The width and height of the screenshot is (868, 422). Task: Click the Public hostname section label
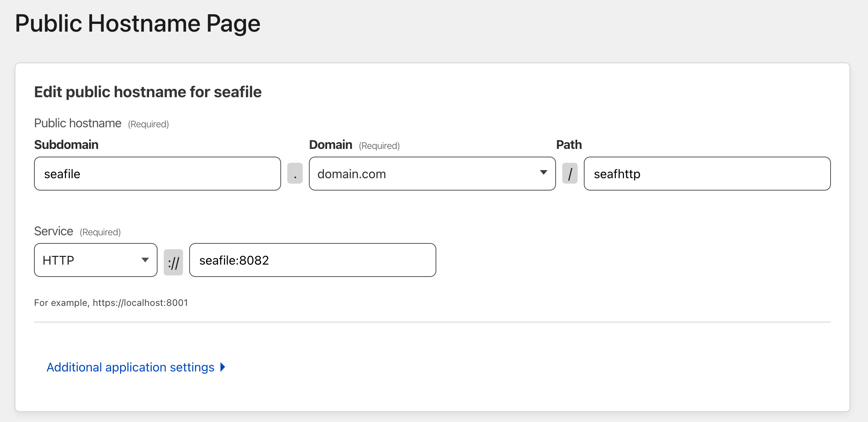click(x=78, y=123)
